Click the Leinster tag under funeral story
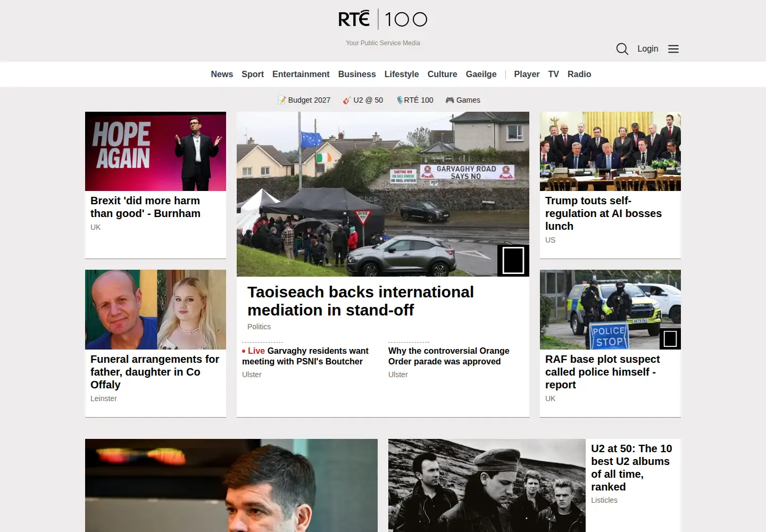 [104, 398]
